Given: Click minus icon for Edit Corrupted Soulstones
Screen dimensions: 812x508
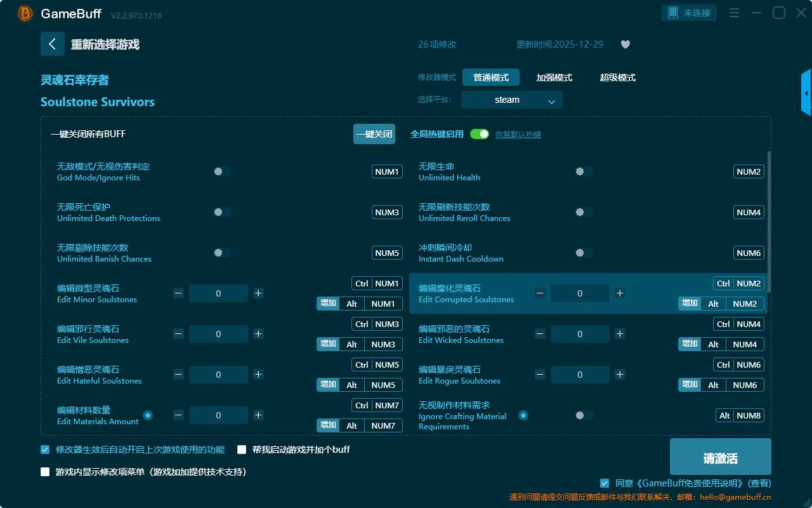Looking at the screenshot, I should (540, 293).
